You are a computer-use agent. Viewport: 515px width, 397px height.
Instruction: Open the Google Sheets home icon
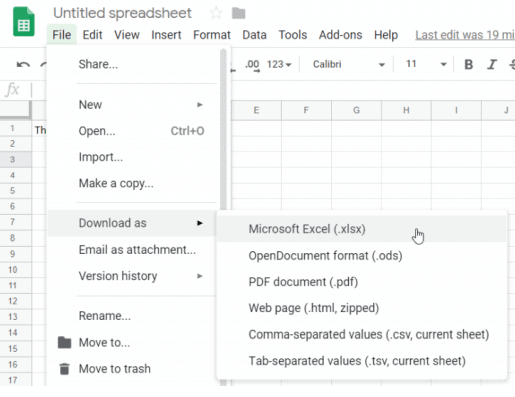point(24,22)
